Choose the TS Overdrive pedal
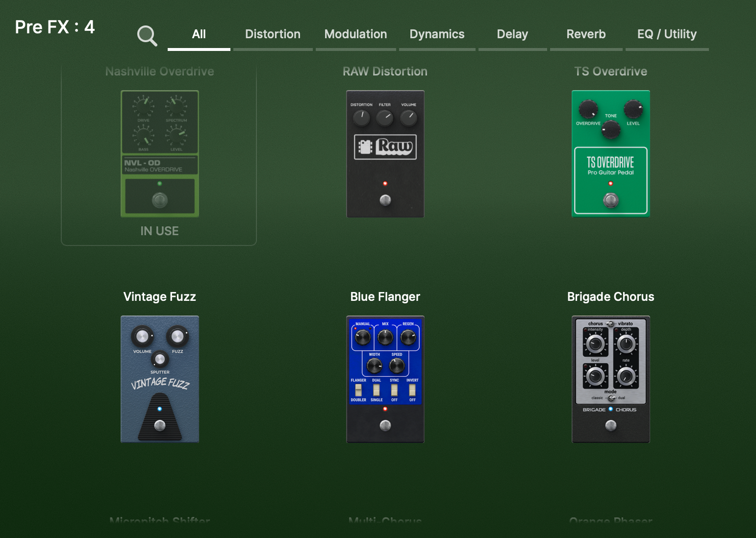The image size is (756, 538). tap(610, 153)
